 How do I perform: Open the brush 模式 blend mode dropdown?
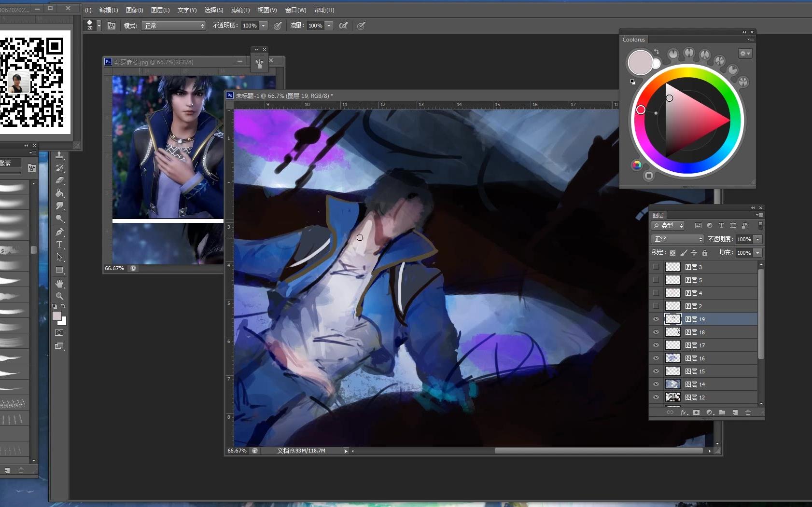pos(174,26)
